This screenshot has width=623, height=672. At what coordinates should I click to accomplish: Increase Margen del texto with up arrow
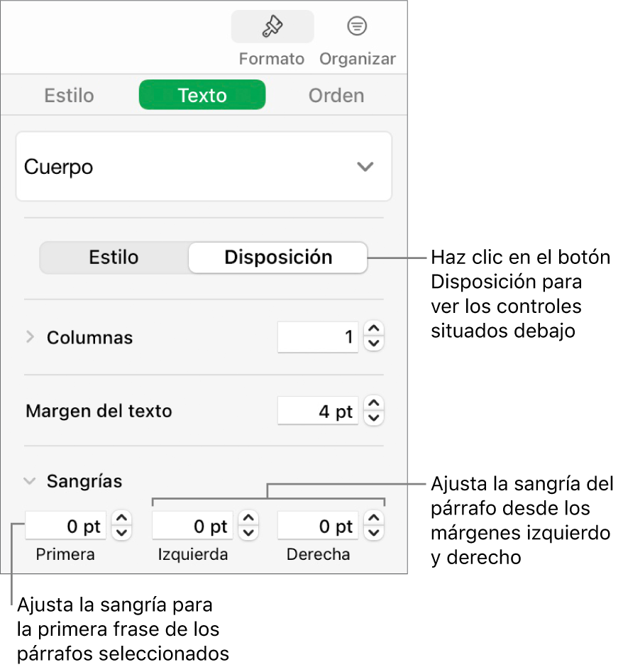(x=374, y=404)
